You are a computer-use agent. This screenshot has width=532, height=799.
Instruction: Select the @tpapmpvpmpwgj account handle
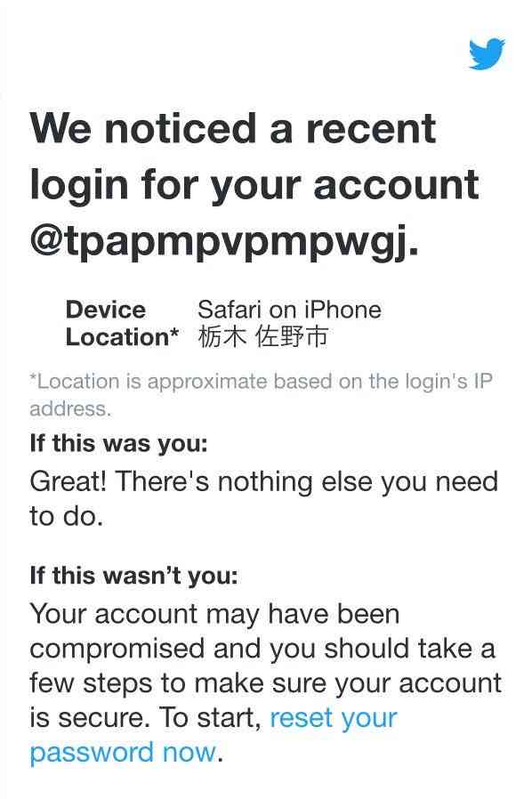pyautogui.click(x=225, y=240)
